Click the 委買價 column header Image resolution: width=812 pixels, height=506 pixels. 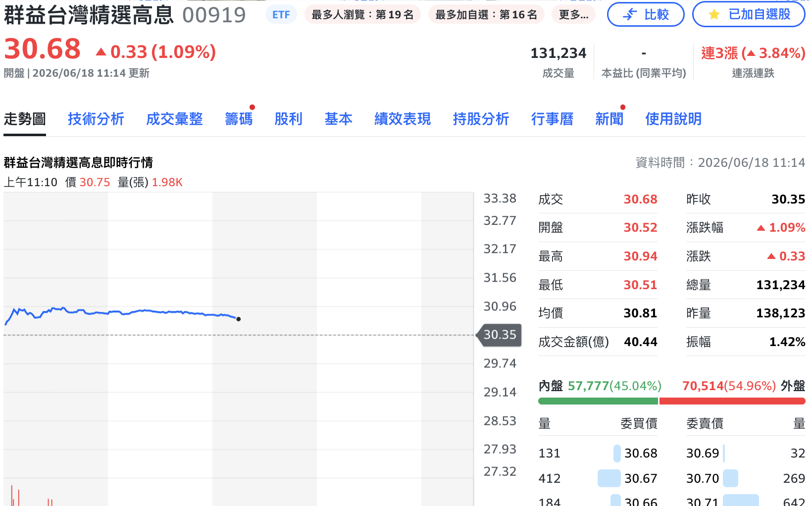coord(639,423)
